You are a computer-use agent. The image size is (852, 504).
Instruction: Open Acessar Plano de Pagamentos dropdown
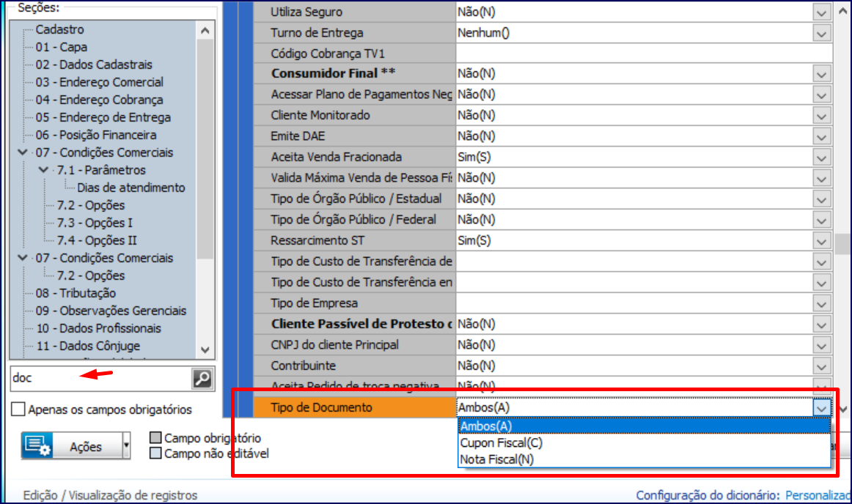click(821, 95)
